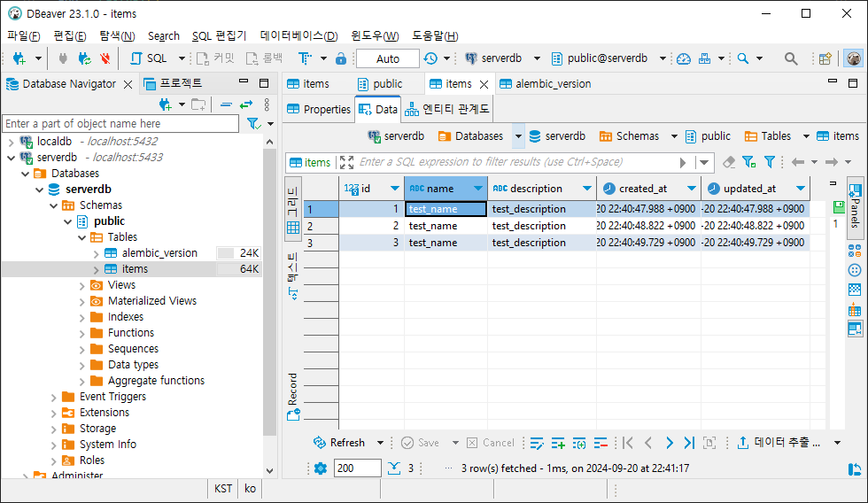868x503 pixels.
Task: Click the result set settings gear icon
Action: point(321,468)
